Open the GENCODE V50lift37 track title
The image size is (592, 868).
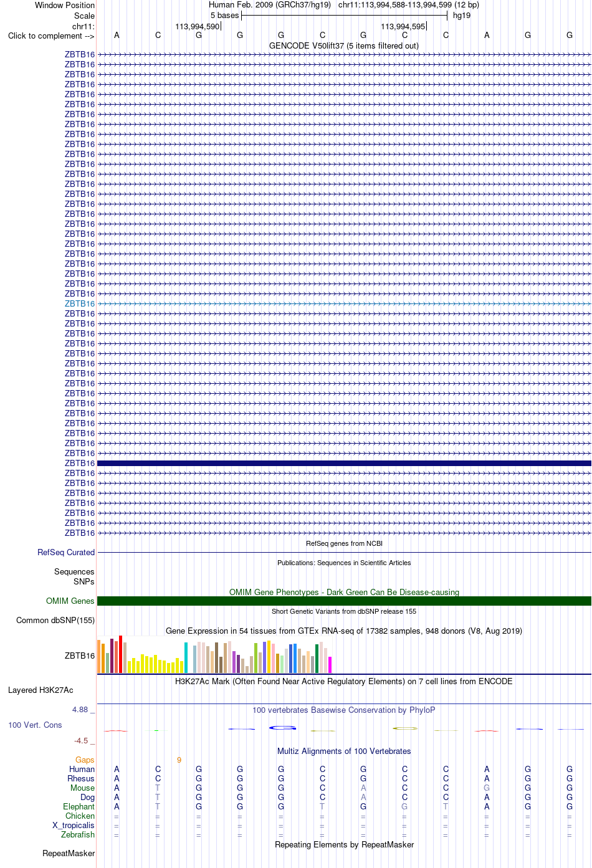click(x=344, y=45)
